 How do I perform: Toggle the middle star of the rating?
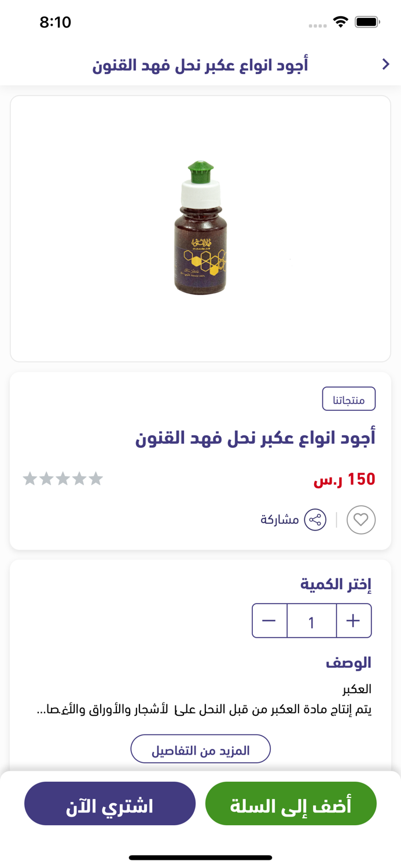(x=62, y=478)
